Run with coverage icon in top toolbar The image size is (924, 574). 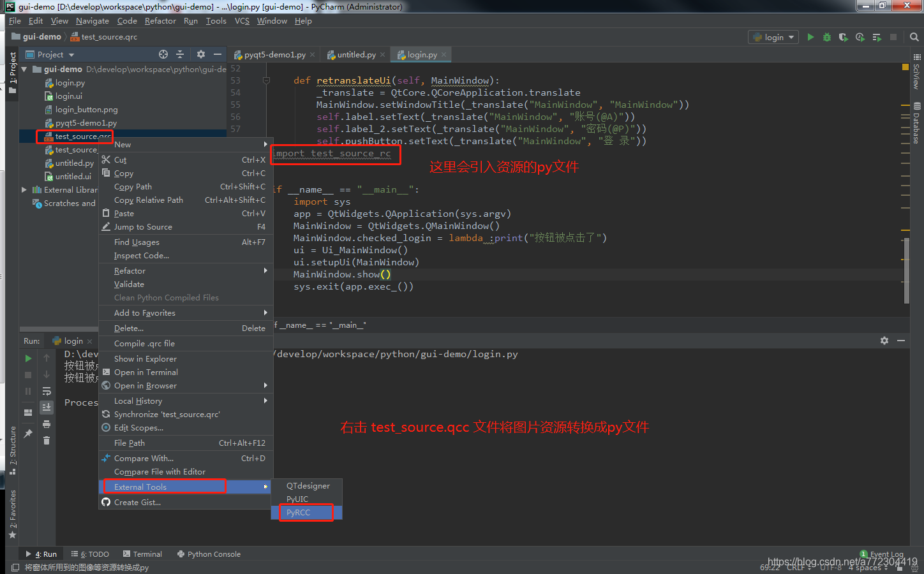[x=844, y=37]
